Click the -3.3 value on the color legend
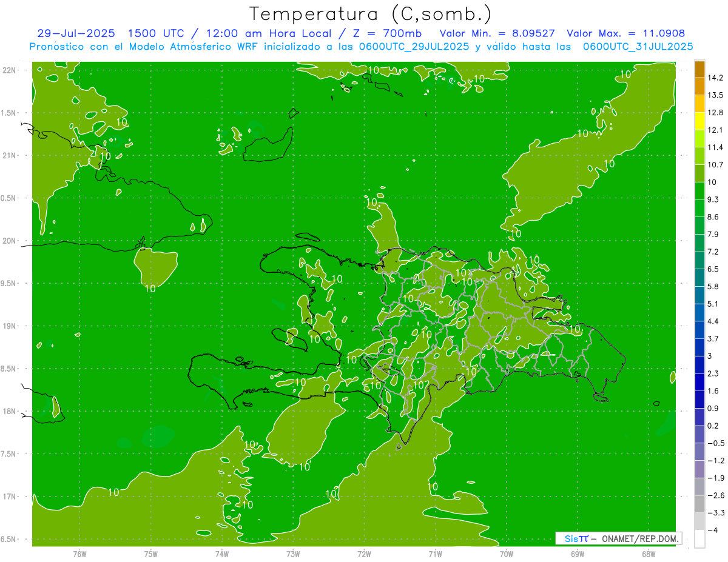Viewport: 728px width, 562px height. (716, 513)
